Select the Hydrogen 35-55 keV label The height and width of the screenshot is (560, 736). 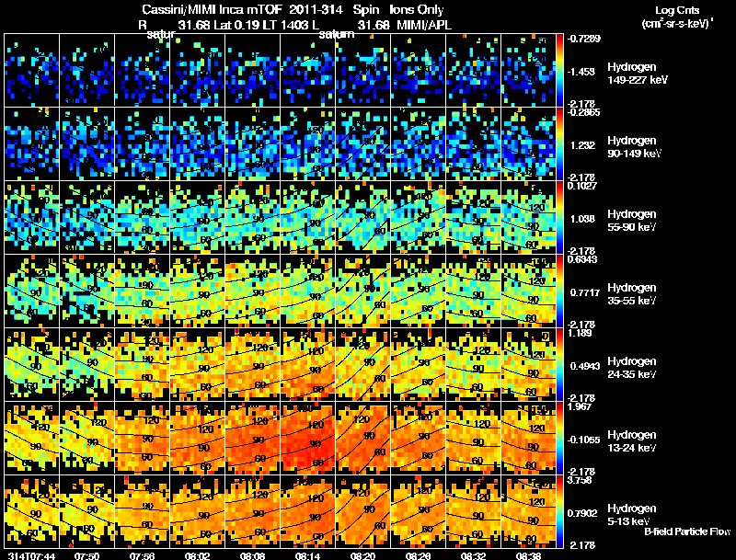tap(632, 294)
